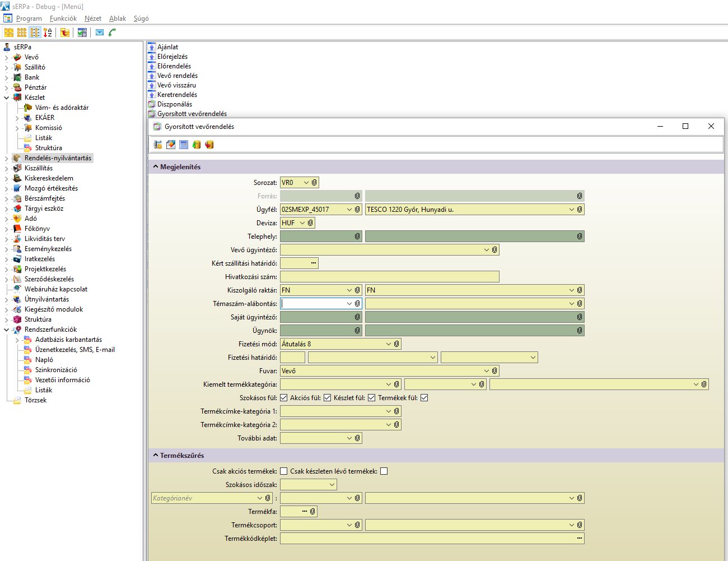Open Vevő rendelés from the list
Viewport: 728px width, 561px height.
tap(177, 76)
